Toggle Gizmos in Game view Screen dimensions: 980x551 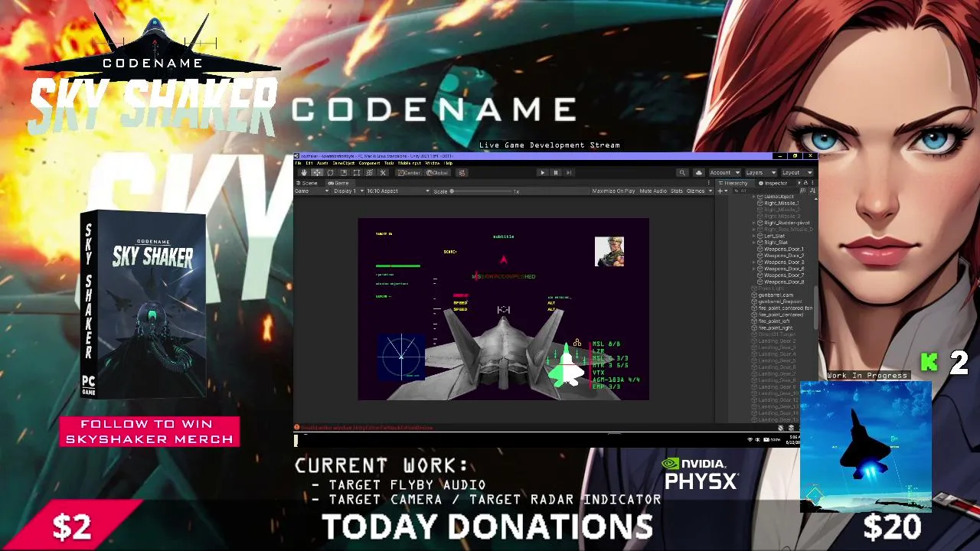click(x=695, y=191)
